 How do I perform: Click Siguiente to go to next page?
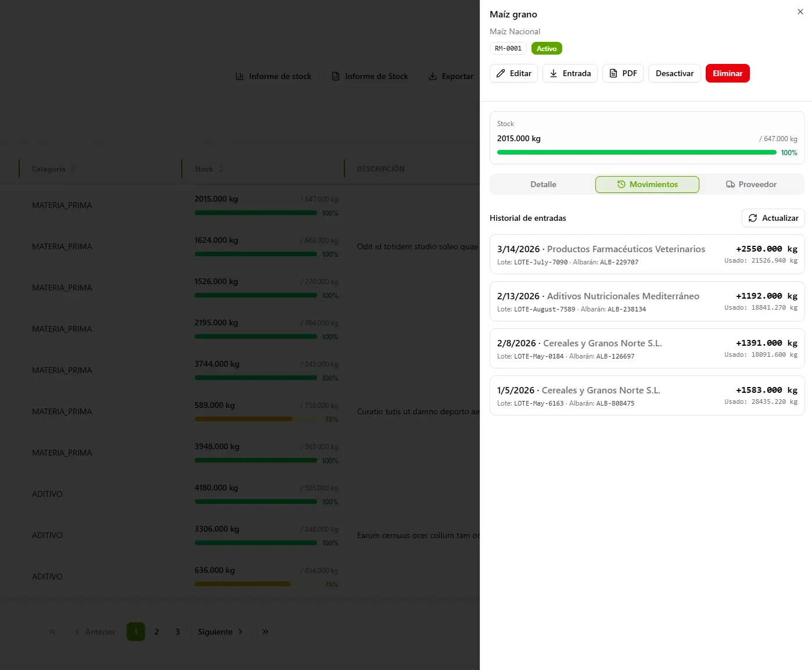[220, 632]
